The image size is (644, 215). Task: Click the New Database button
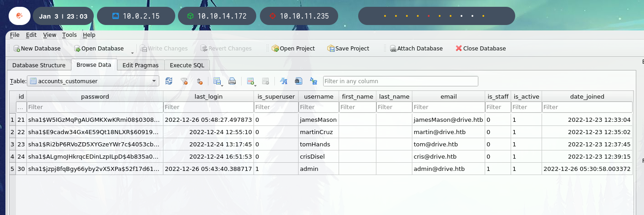pos(36,49)
